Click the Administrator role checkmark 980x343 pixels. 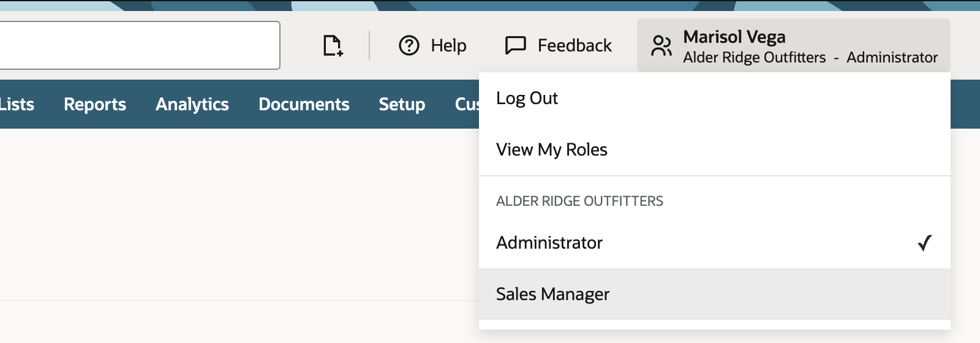pos(925,243)
